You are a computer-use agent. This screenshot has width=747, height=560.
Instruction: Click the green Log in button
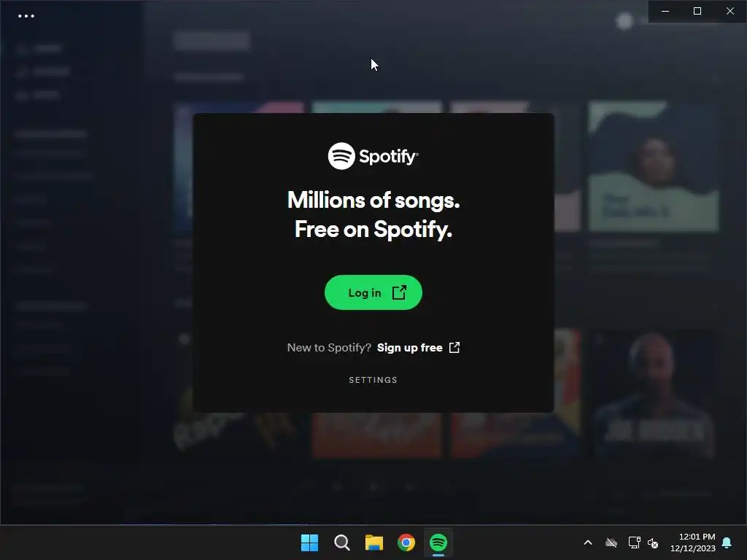tap(373, 292)
